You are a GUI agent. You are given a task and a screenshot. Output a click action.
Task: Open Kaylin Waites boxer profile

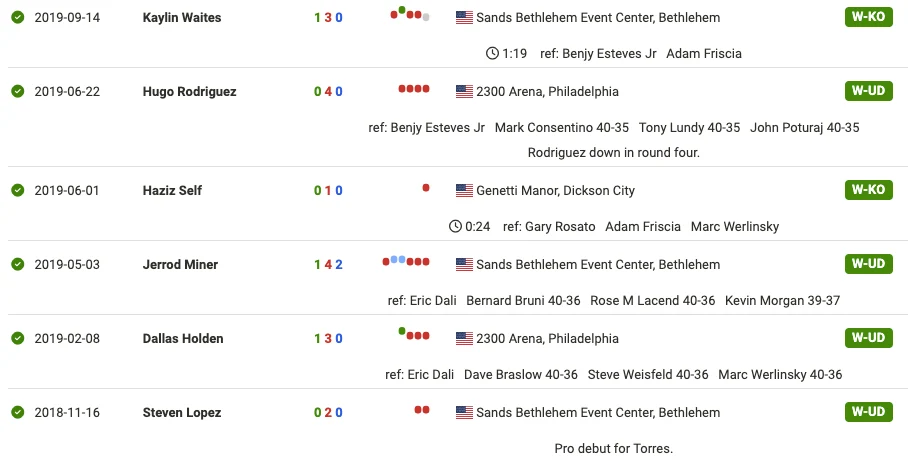tap(182, 17)
